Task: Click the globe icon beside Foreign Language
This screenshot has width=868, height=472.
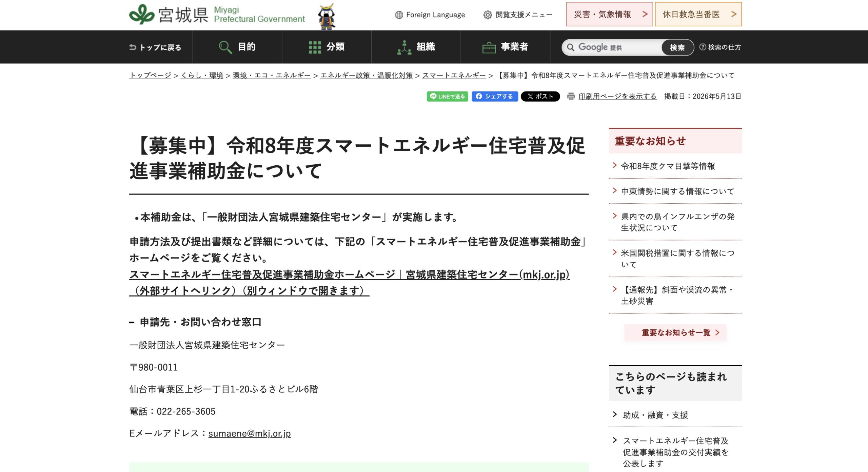Action: pos(399,15)
